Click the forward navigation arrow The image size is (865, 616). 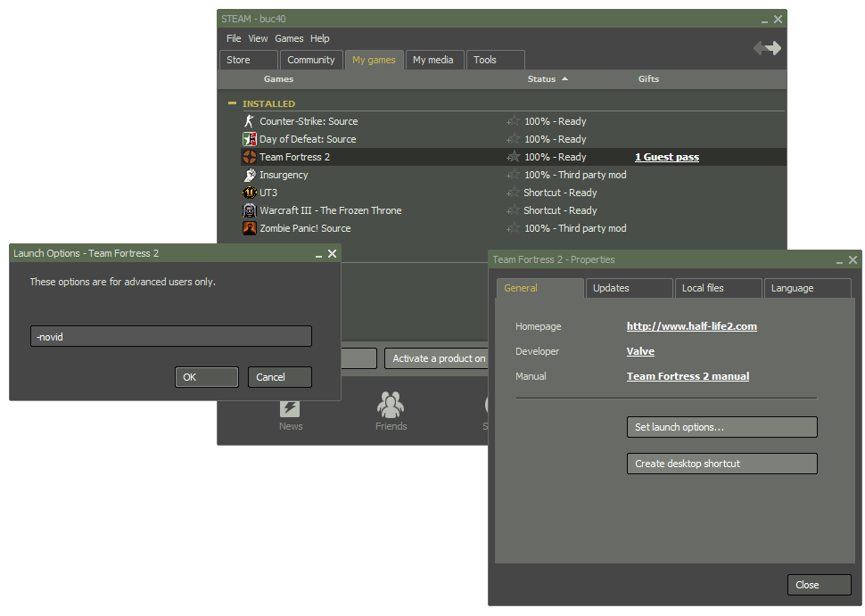(x=773, y=49)
